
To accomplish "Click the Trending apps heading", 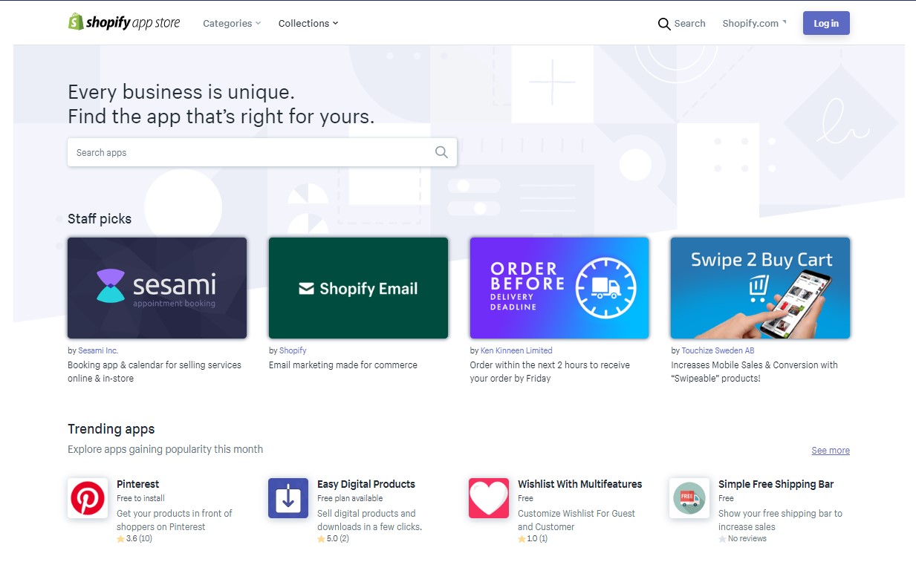I will (111, 429).
